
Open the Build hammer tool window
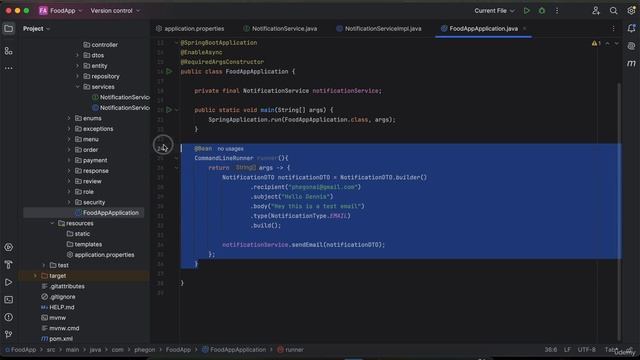pos(9,264)
